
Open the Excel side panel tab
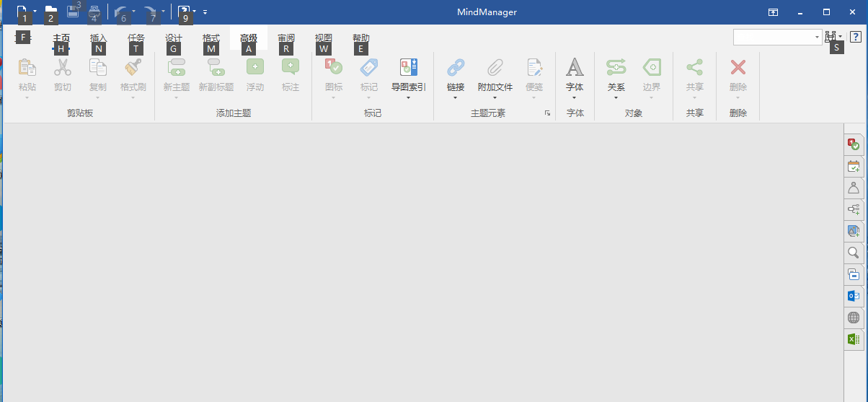point(854,339)
